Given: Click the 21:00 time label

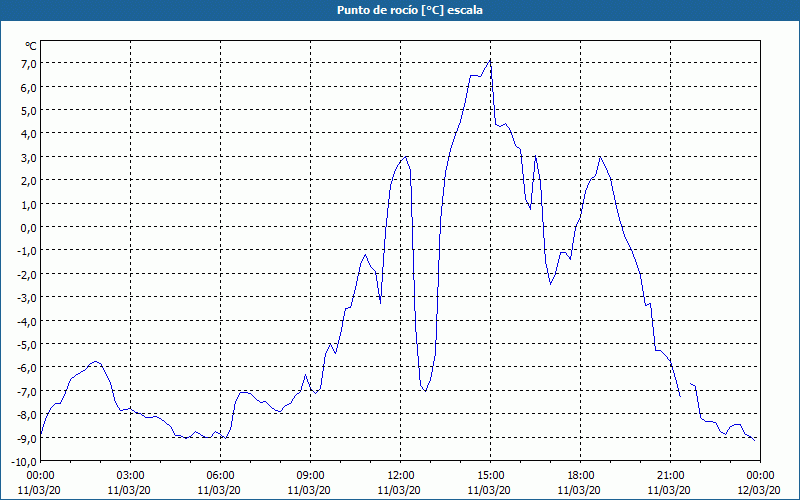Looking at the screenshot, I should coord(670,476).
